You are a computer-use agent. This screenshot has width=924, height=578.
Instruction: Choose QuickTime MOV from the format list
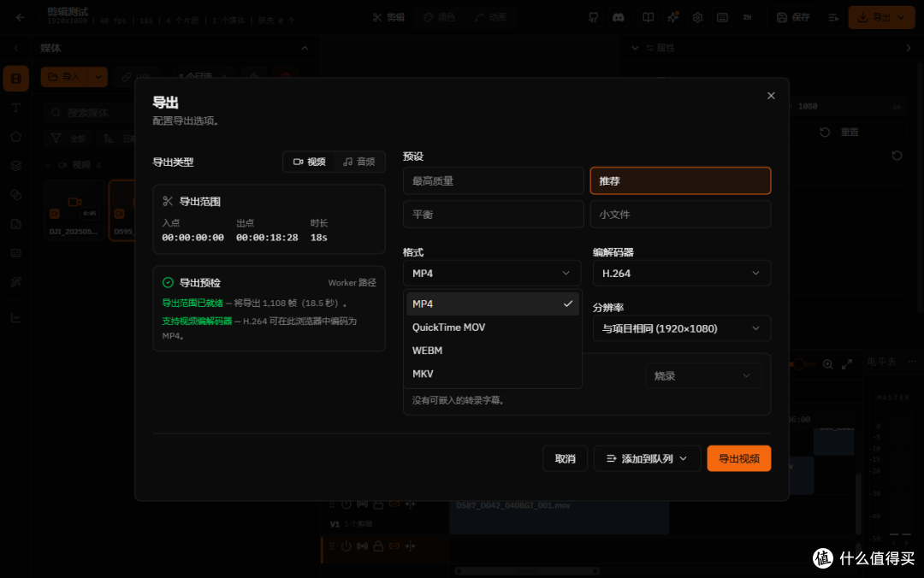point(493,327)
